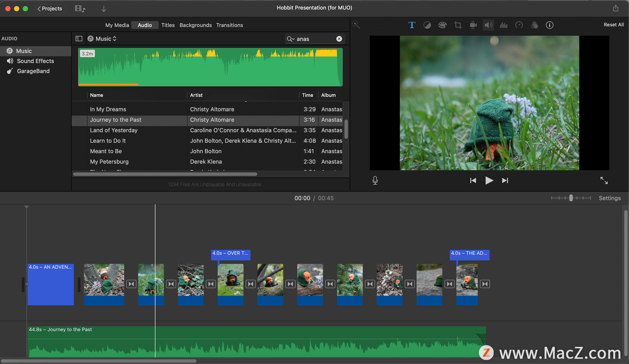Clear the 'anas' search field
The image size is (629, 364).
pyautogui.click(x=339, y=39)
